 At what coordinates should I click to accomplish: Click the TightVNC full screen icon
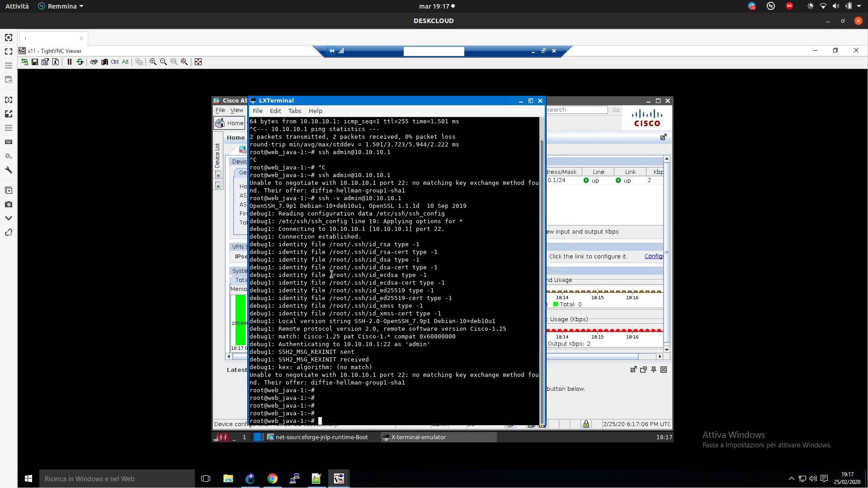tap(198, 62)
